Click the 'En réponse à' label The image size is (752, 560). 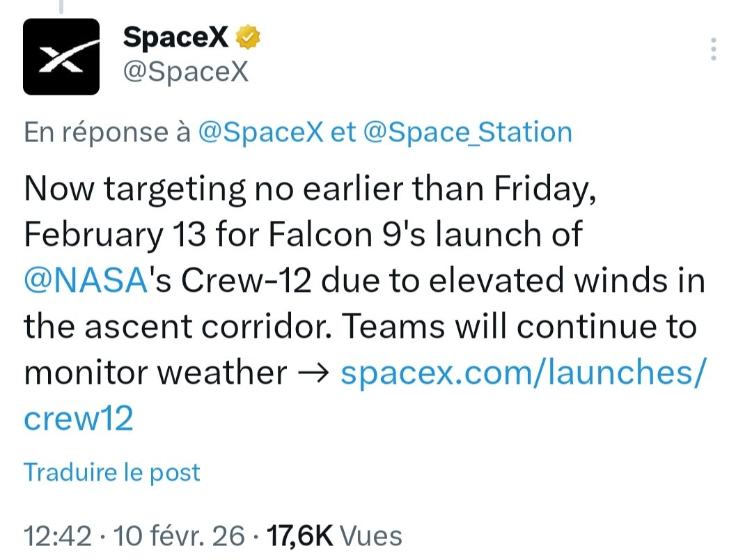(107, 132)
